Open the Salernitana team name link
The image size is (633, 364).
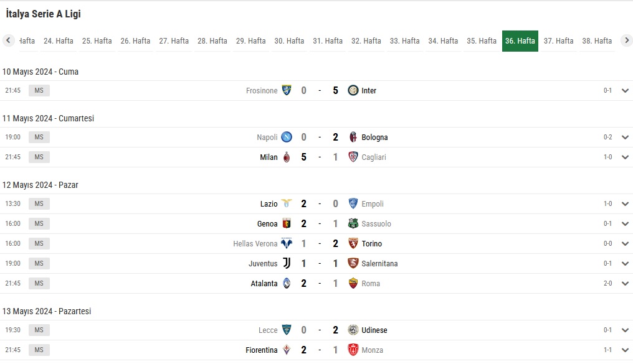coord(379,264)
